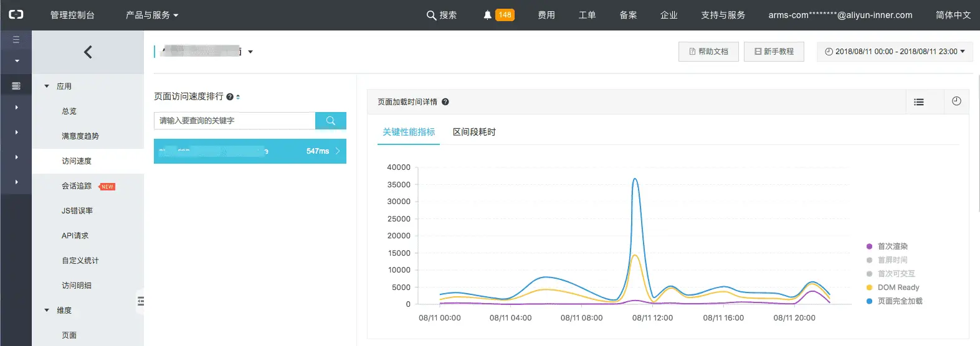Open 支持与服务 in top navigation
Viewport: 980px width, 346px height.
click(x=723, y=15)
